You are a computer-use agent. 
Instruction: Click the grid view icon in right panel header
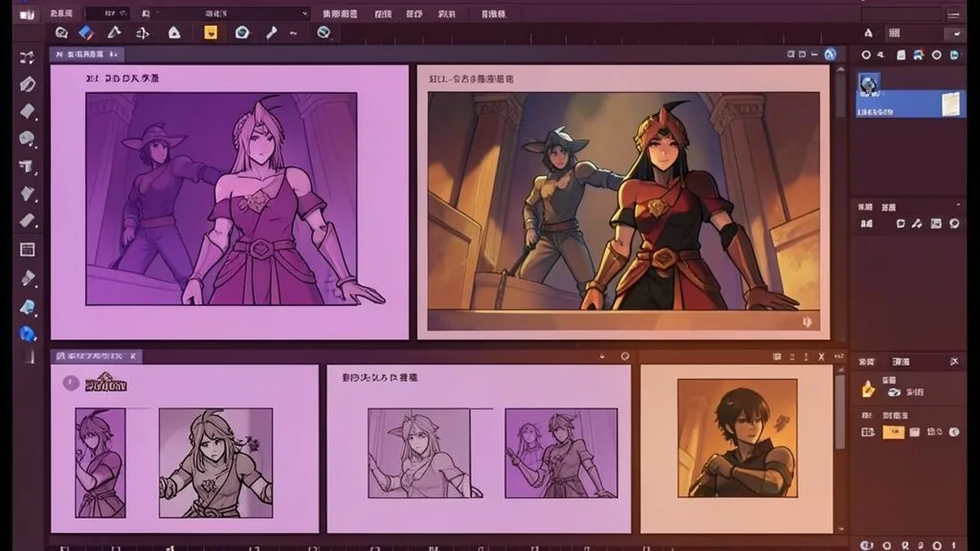[x=894, y=33]
